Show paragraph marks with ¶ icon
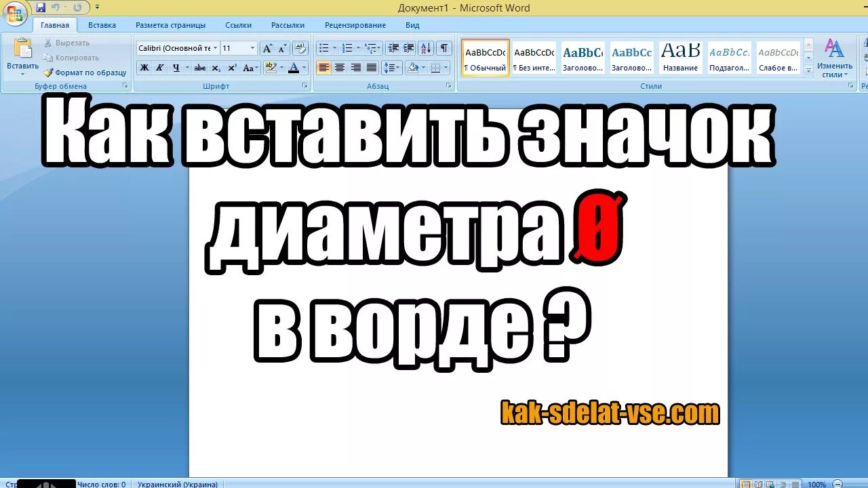This screenshot has width=868, height=488. coord(444,48)
